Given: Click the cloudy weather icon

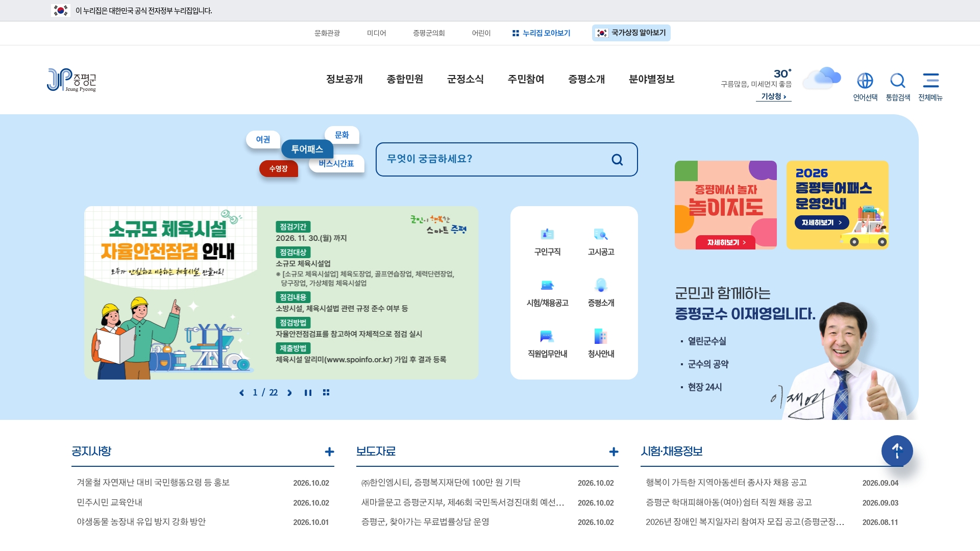Looking at the screenshot, I should tap(821, 78).
